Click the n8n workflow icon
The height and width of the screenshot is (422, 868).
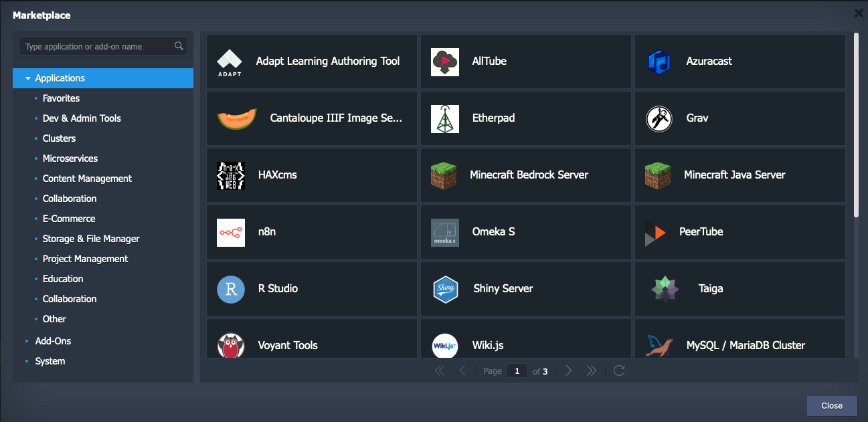tap(231, 232)
